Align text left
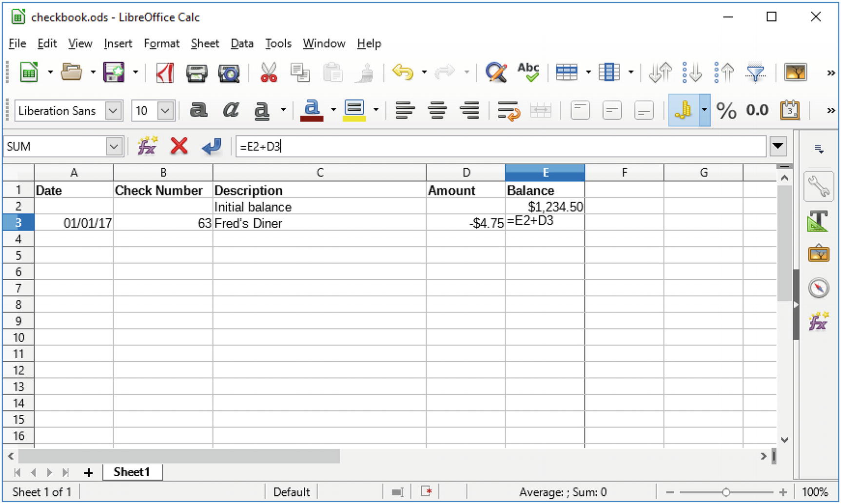The width and height of the screenshot is (841, 504). (x=405, y=111)
